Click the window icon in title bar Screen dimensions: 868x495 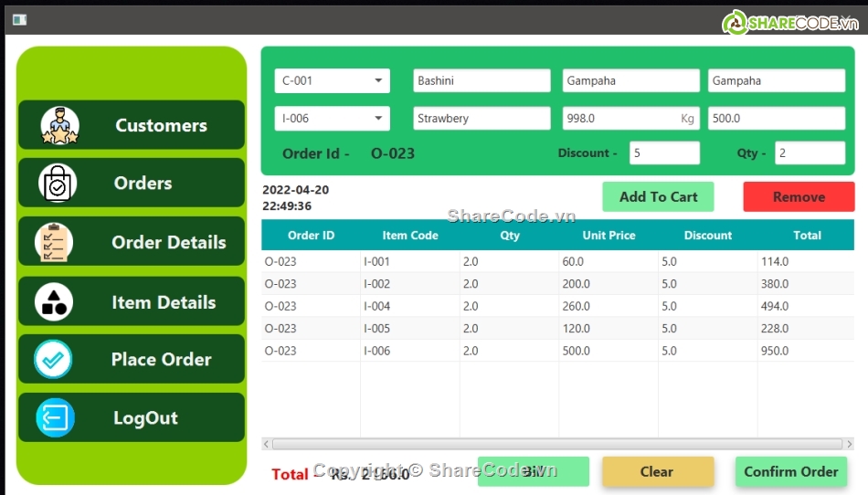[19, 19]
